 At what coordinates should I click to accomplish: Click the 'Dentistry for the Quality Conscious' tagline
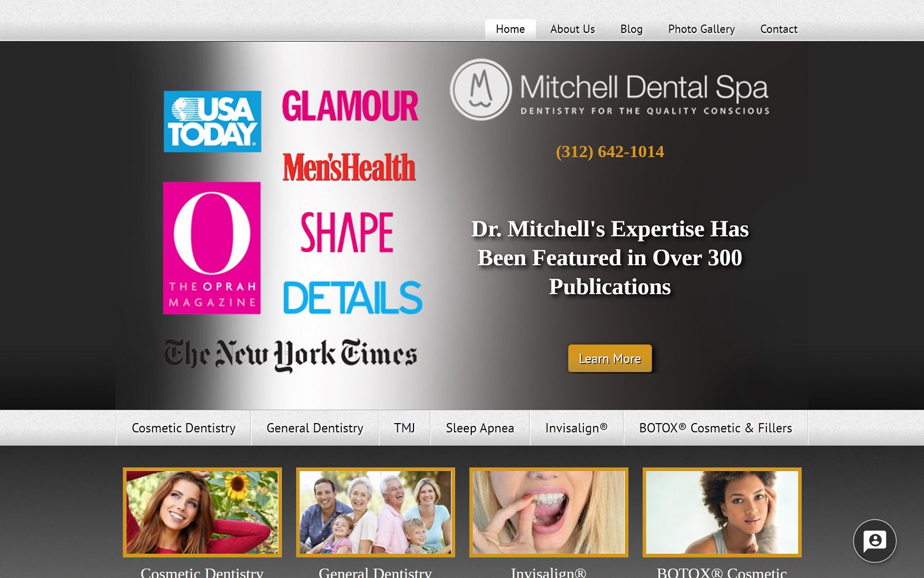click(x=645, y=111)
